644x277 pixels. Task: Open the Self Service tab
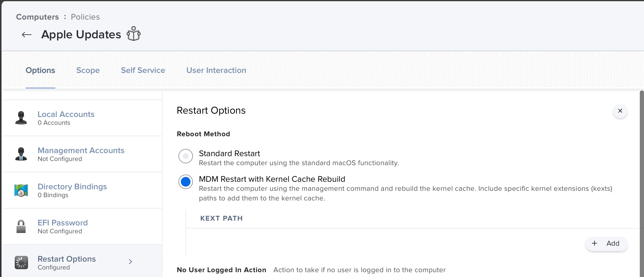(x=143, y=70)
